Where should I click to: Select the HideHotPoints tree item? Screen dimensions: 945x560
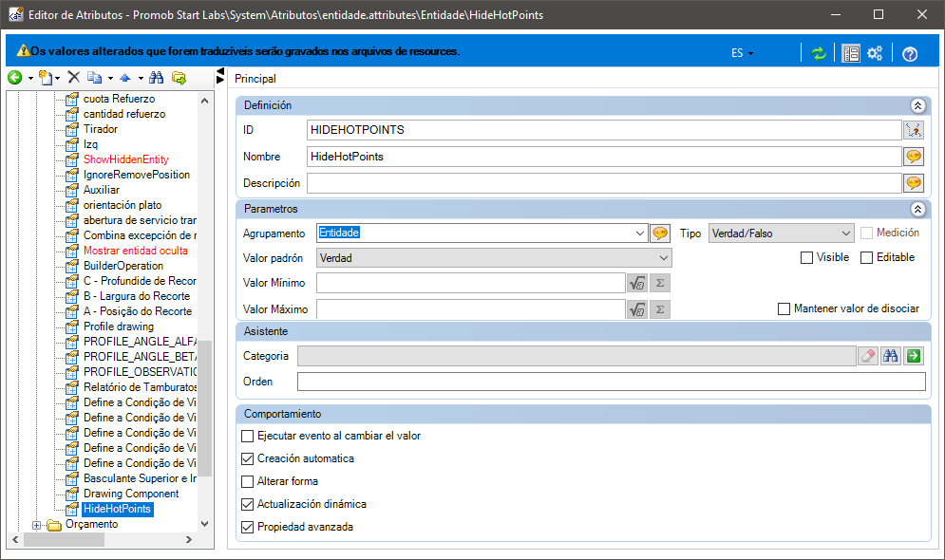pos(117,509)
